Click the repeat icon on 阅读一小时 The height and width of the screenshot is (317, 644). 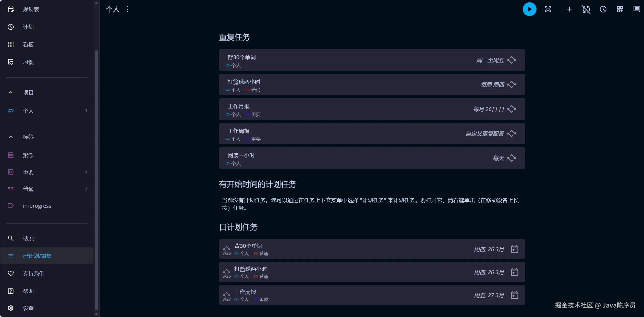tap(512, 158)
